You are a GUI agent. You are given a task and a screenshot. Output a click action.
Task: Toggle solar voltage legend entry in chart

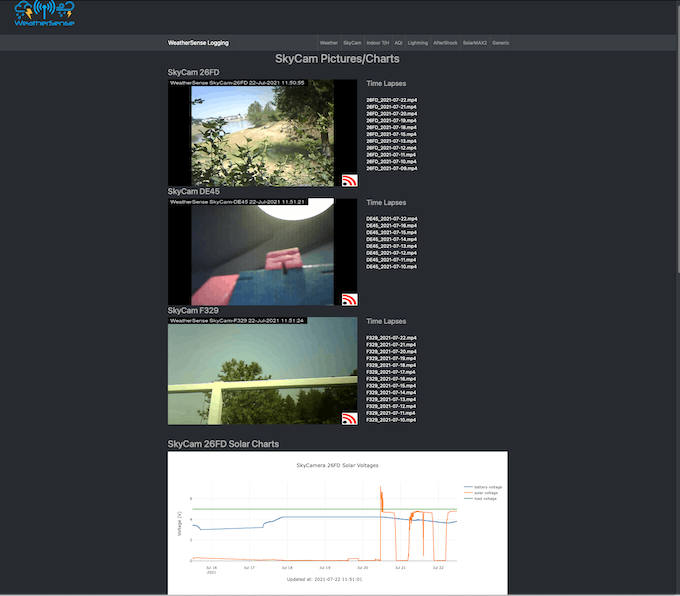click(481, 493)
